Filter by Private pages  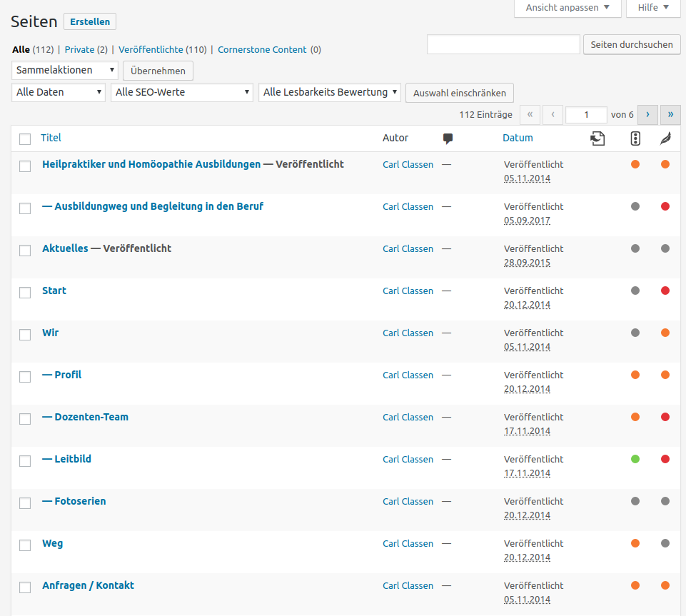pyautogui.click(x=80, y=50)
